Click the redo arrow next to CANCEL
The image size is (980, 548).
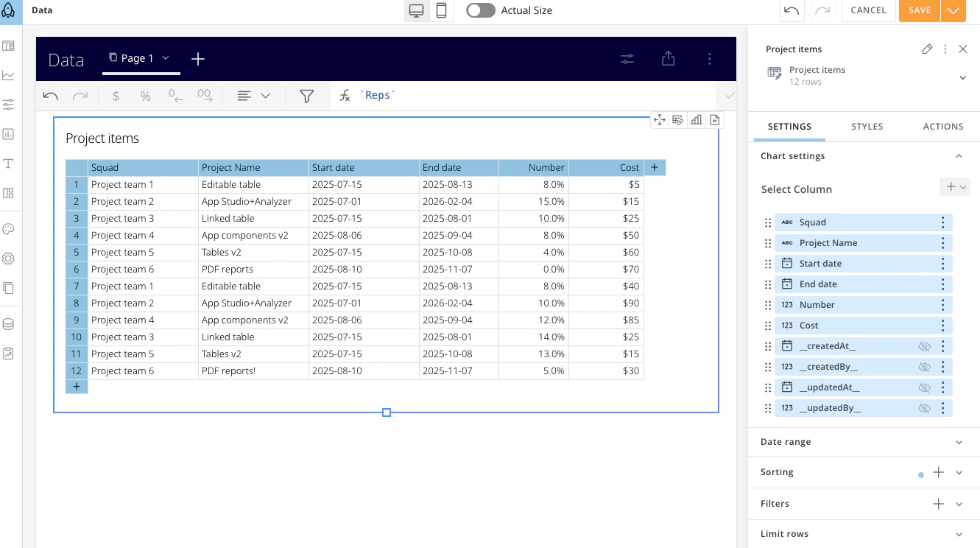823,10
